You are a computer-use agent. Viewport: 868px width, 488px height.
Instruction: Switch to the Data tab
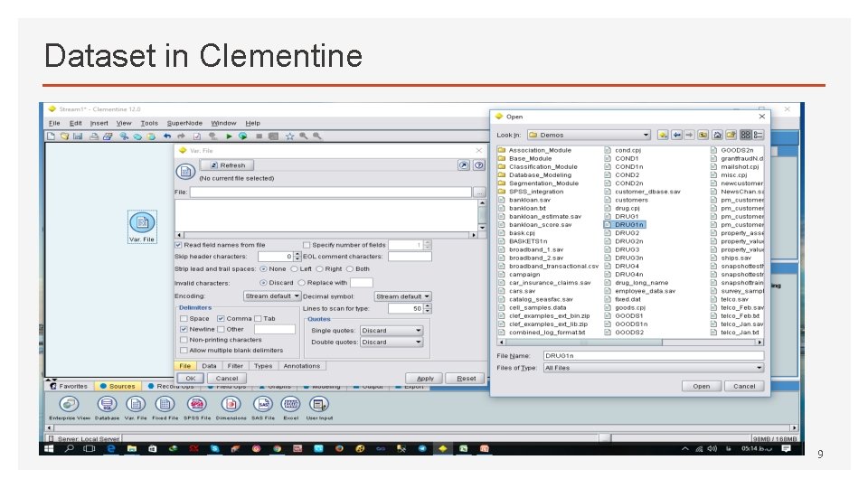coord(209,366)
